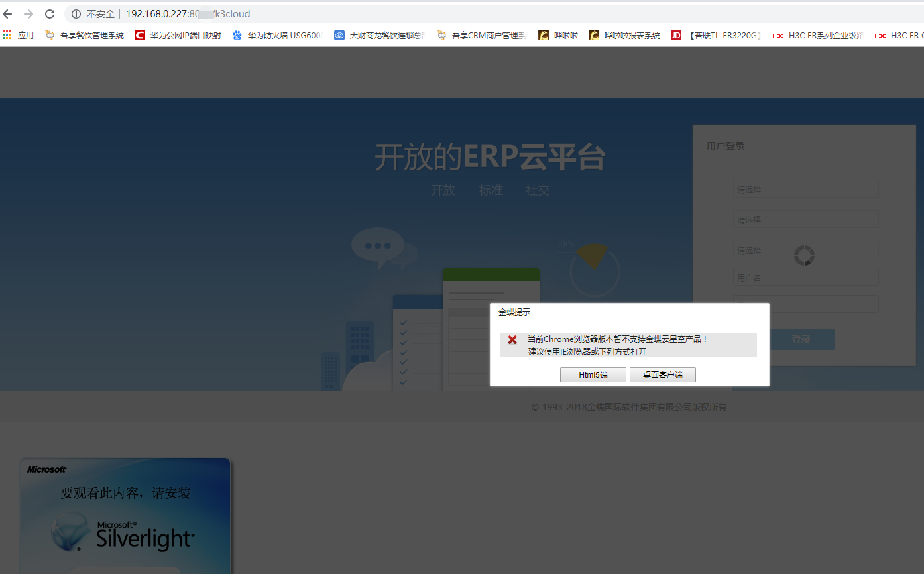This screenshot has height=574, width=924.
Task: Choose the 桌面客户端 button in the dialog
Action: point(663,375)
